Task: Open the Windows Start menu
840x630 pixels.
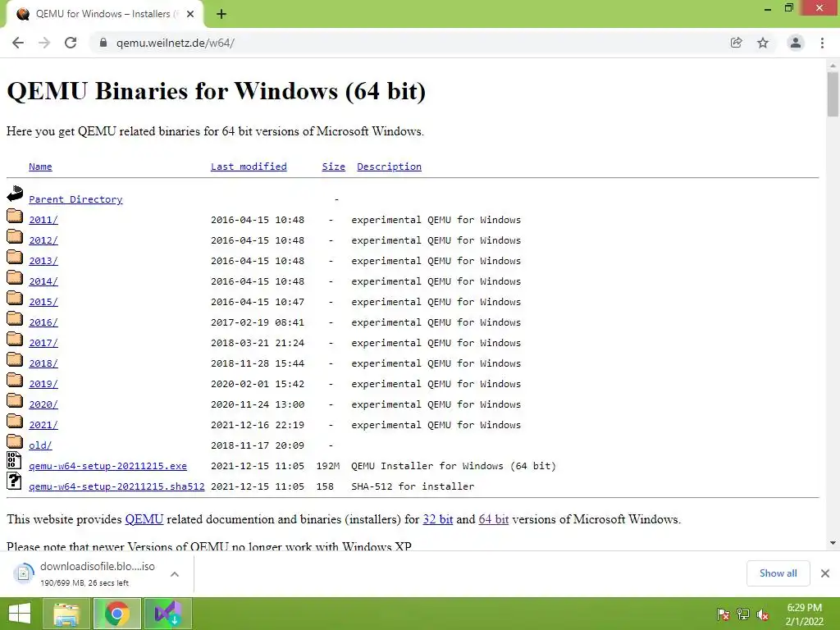Action: coord(20,614)
